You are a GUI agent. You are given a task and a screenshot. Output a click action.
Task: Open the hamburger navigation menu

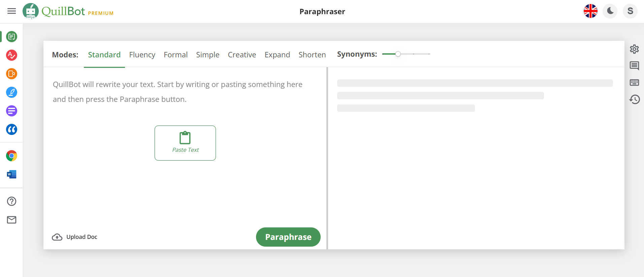click(x=11, y=11)
